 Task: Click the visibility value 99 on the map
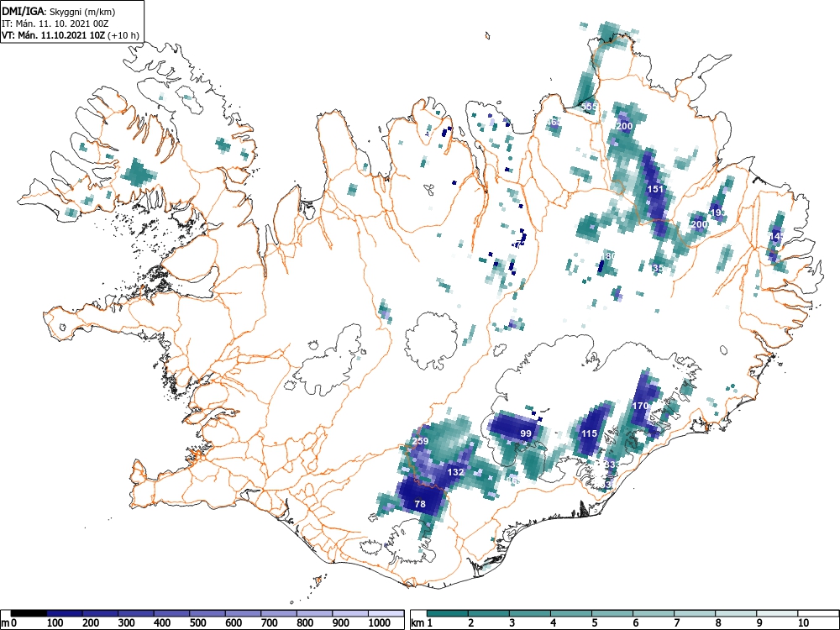click(x=526, y=433)
